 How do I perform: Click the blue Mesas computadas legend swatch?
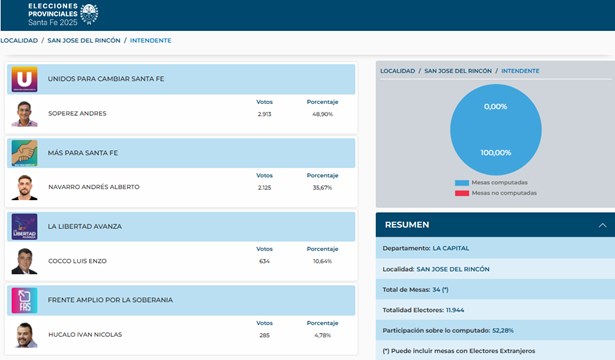(462, 183)
